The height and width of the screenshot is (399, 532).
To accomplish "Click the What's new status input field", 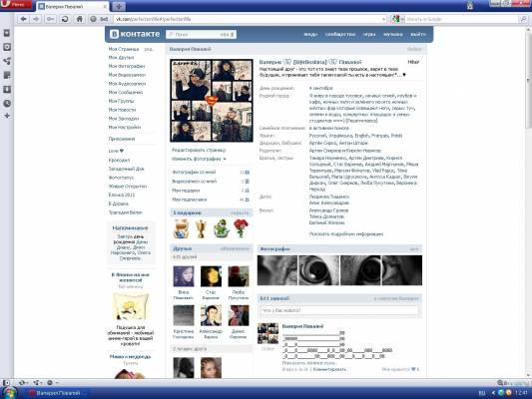I will (x=339, y=310).
